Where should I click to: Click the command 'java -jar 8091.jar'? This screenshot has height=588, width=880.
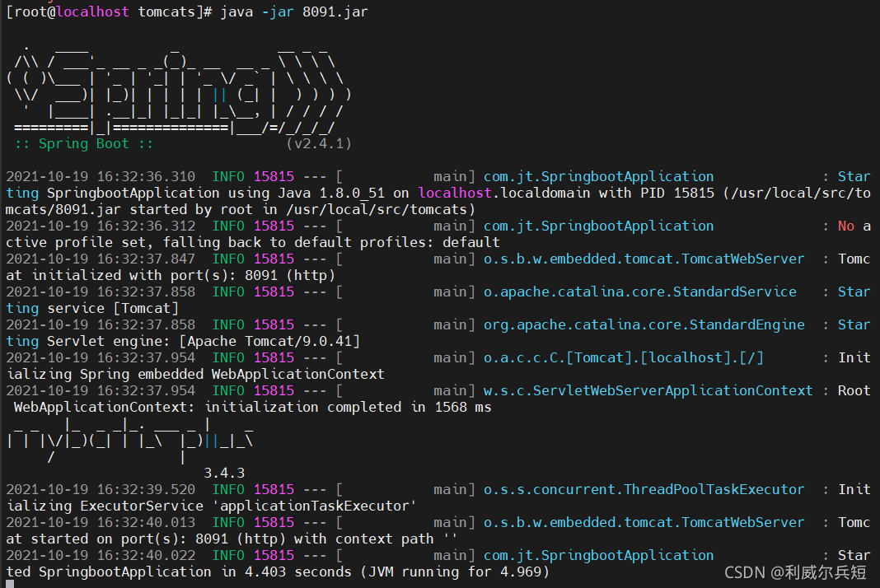294,12
